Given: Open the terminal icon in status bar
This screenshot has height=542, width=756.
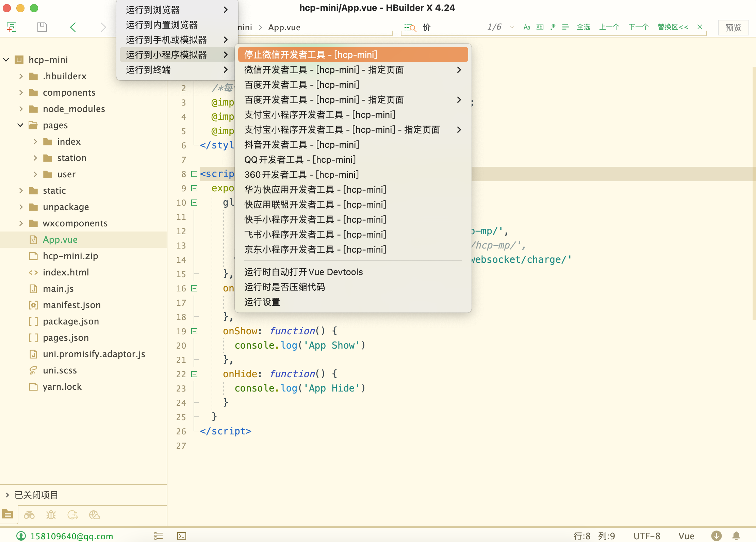Looking at the screenshot, I should pos(182,536).
